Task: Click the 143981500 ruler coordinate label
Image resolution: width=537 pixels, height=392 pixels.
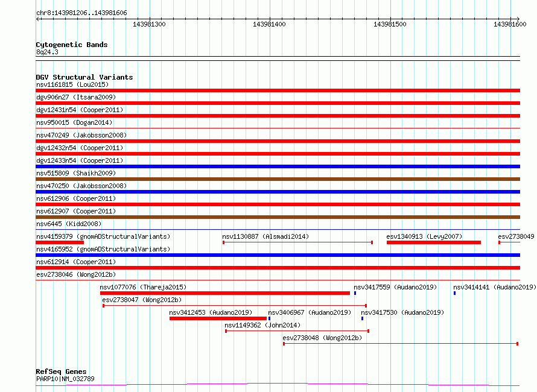Action: [390, 24]
